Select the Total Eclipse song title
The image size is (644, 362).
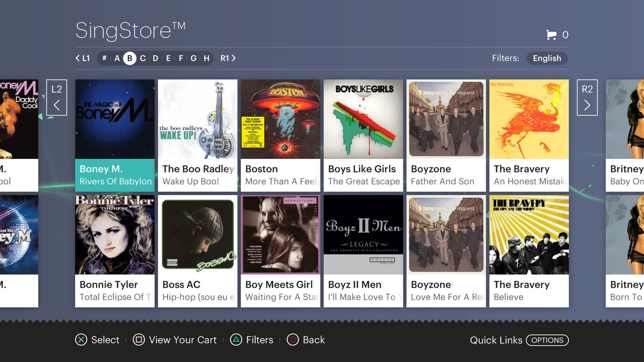[x=116, y=297]
